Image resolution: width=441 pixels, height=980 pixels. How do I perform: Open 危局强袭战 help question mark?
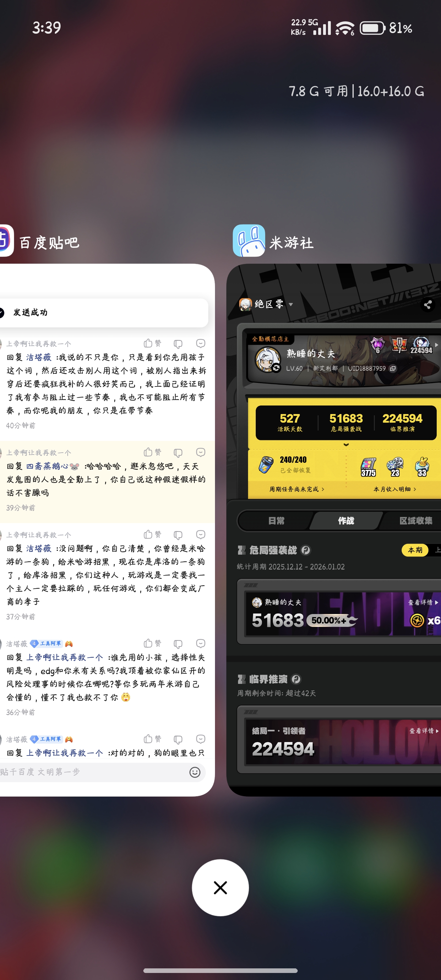pyautogui.click(x=306, y=550)
